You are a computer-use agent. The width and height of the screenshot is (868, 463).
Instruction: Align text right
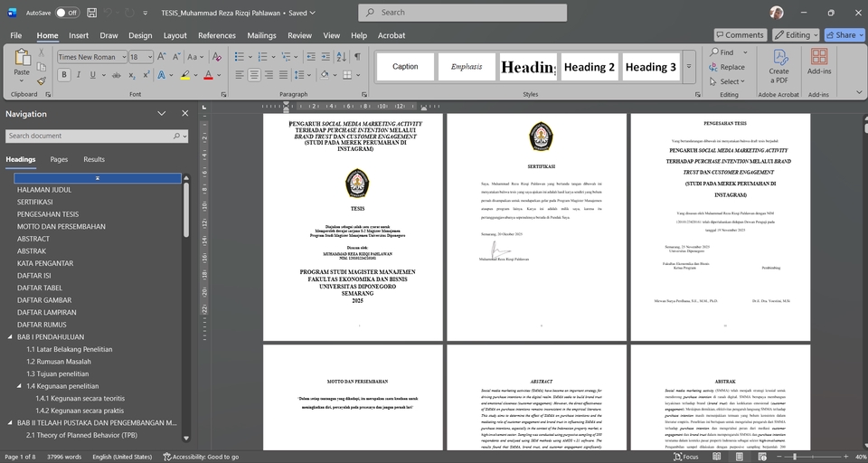(269, 75)
